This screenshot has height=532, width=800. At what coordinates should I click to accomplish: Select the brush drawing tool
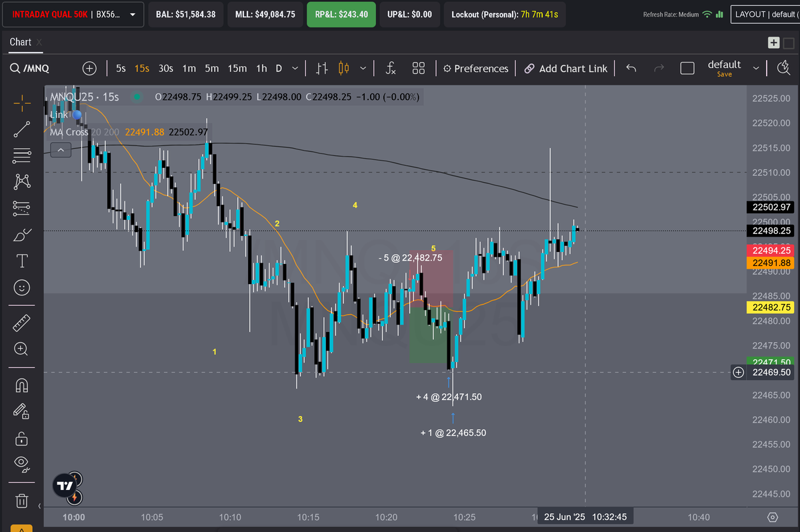click(x=22, y=235)
